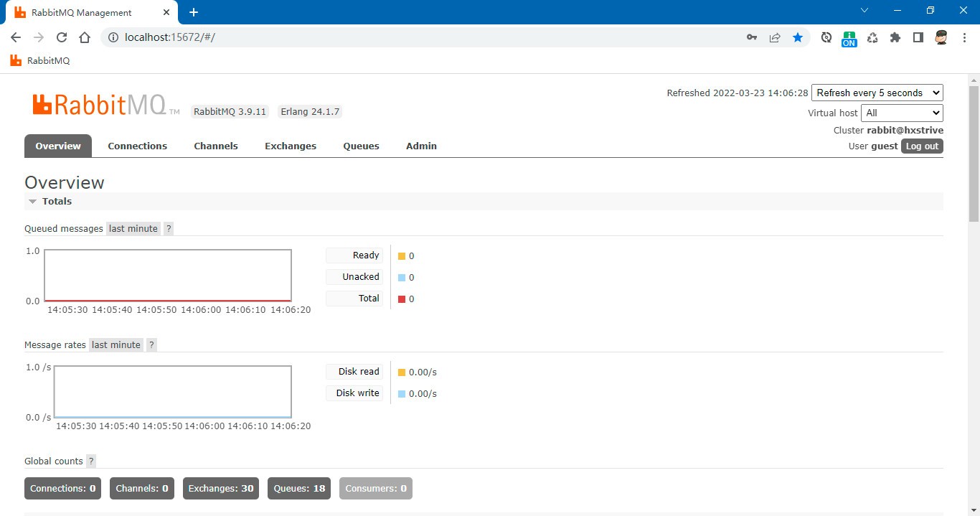Toggle the Unacked series in chart

[x=354, y=277]
